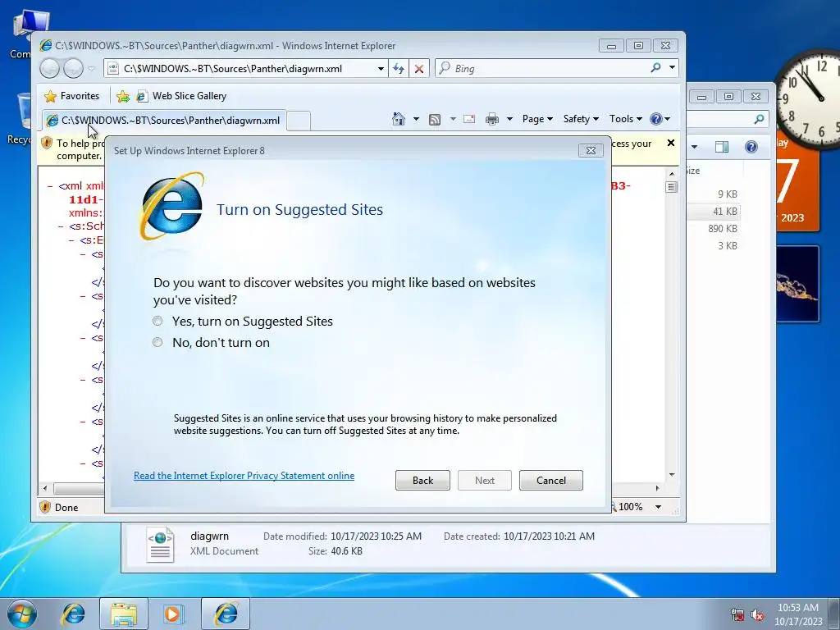Image resolution: width=840 pixels, height=630 pixels.
Task: Click the red Stop icon in IE
Action: point(419,69)
